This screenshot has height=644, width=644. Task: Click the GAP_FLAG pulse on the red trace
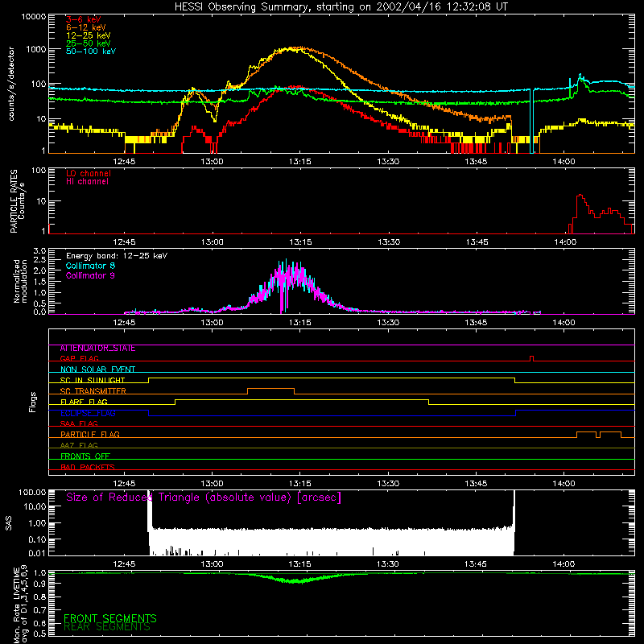pyautogui.click(x=532, y=358)
